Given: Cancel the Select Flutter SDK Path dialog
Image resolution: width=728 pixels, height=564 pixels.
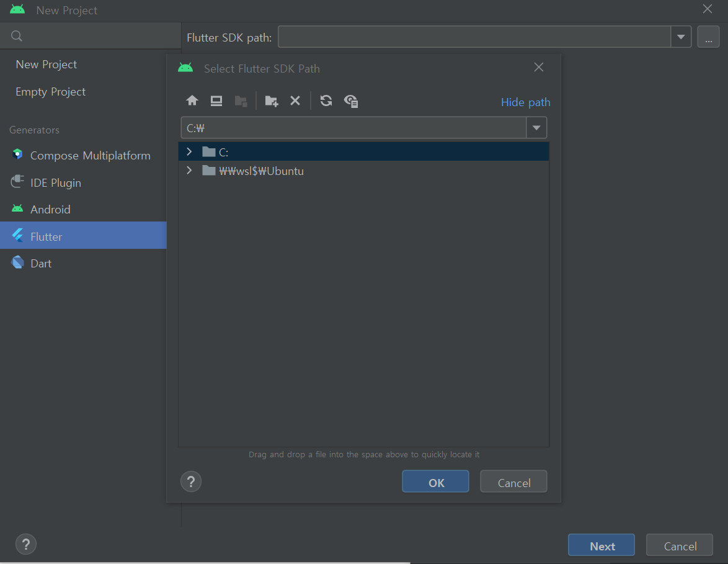Looking at the screenshot, I should pos(513,481).
